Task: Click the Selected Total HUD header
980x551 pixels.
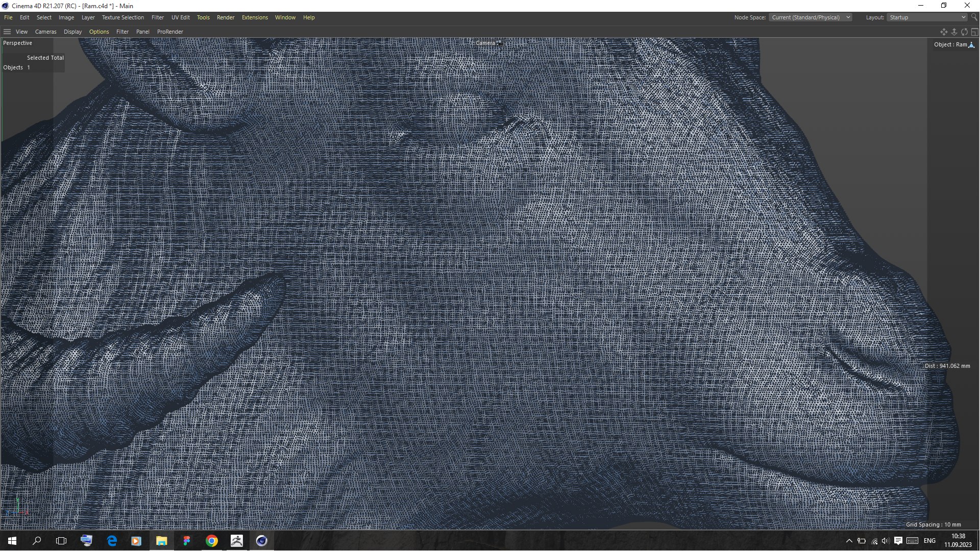Action: (x=45, y=58)
